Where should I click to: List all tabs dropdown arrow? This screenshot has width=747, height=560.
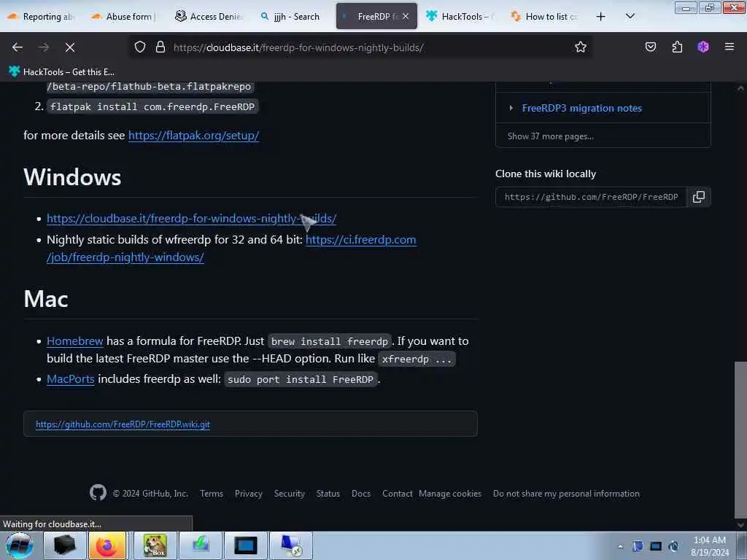coord(630,16)
